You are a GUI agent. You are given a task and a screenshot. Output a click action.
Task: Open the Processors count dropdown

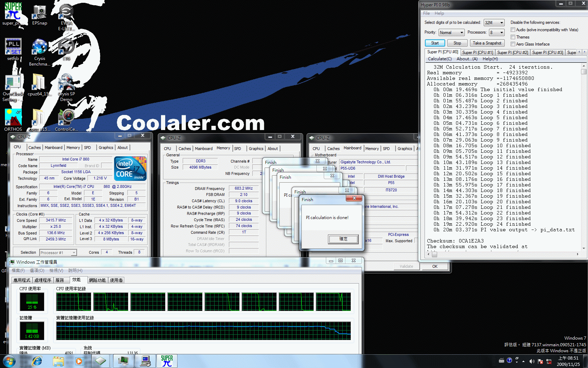[x=497, y=32]
